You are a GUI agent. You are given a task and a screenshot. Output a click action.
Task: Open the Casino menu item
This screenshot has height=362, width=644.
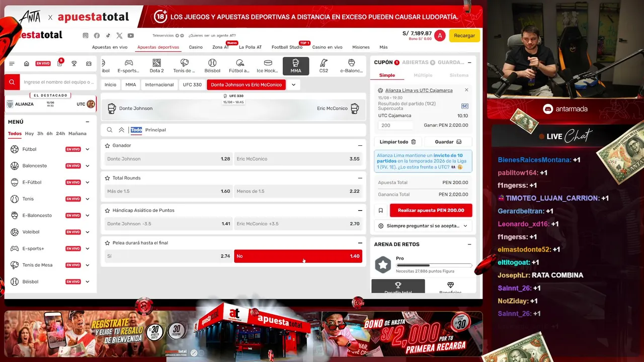pyautogui.click(x=196, y=47)
